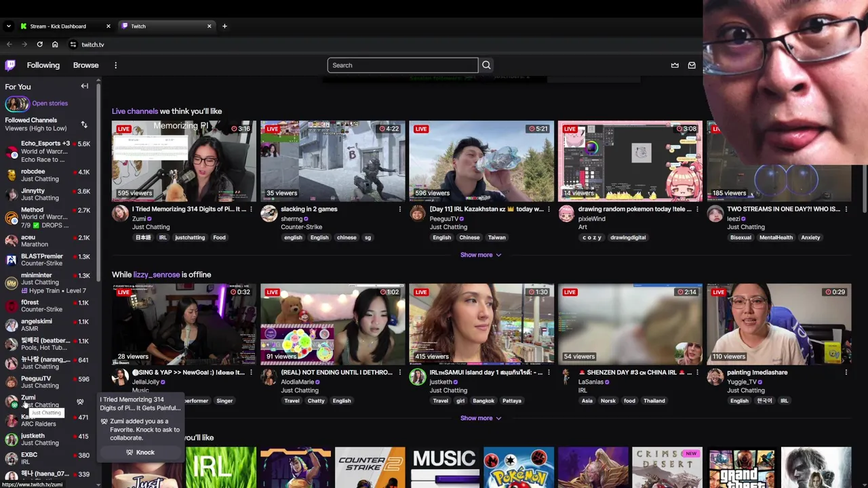Open Zumi's Memorizing Pi stream thumbnail
Viewport: 868px width, 488px height.
[x=184, y=161]
